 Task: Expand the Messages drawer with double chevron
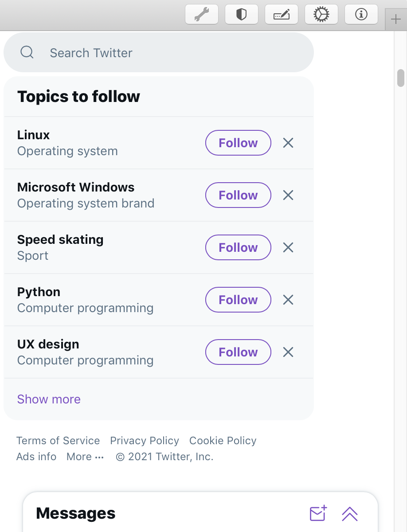350,514
